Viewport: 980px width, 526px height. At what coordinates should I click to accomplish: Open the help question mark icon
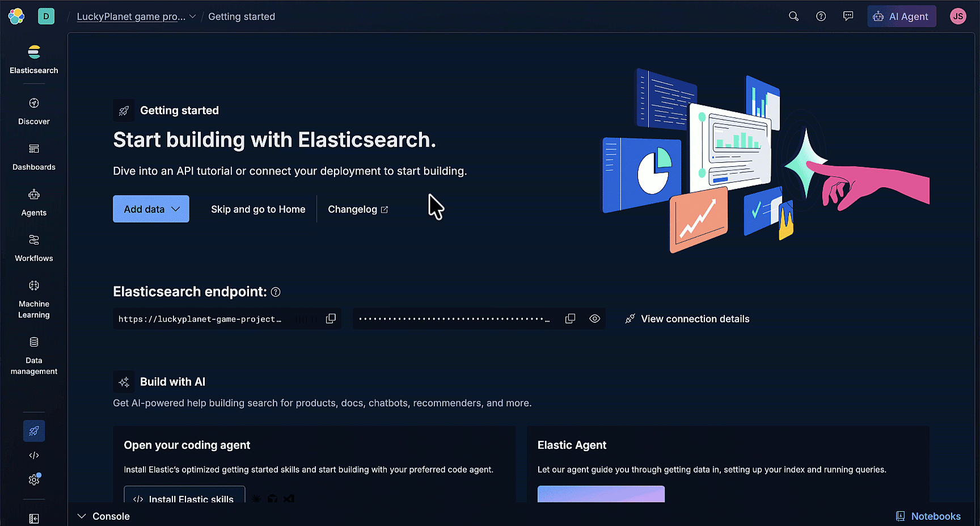tap(821, 16)
